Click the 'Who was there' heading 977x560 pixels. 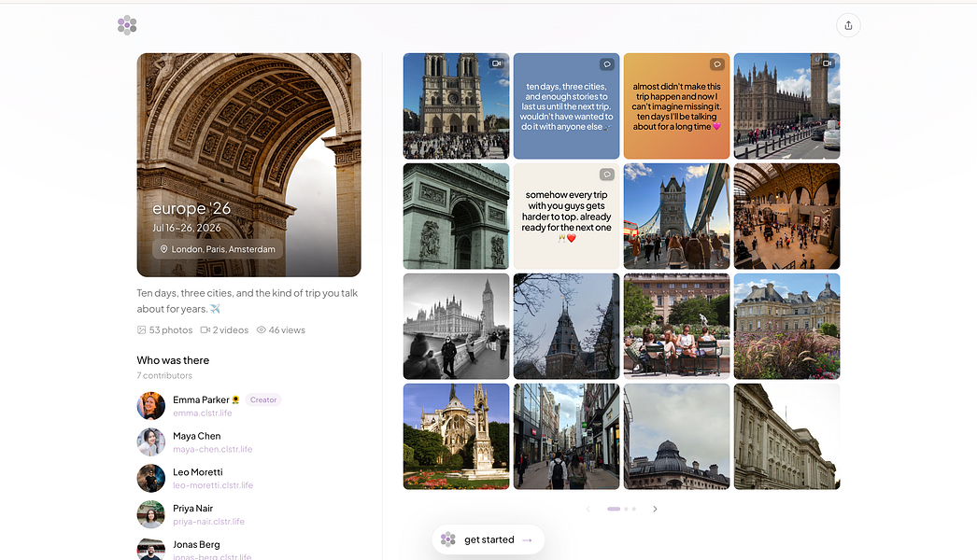click(173, 360)
